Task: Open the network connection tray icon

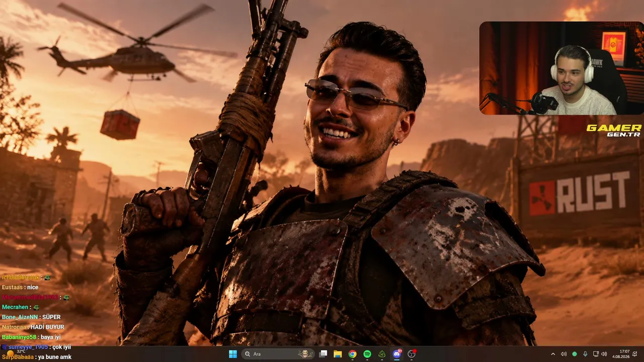Action: click(596, 354)
